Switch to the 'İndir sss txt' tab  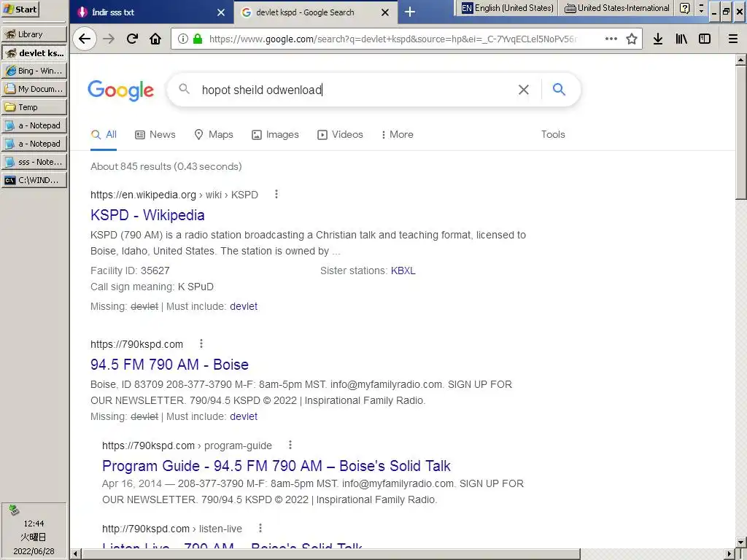click(152, 12)
